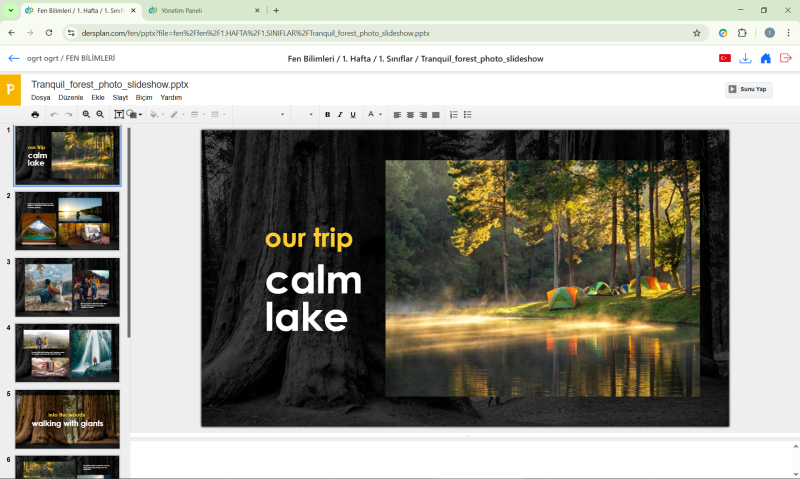This screenshot has width=800, height=479.
Task: Select the walking with giants slide thumbnail
Action: coord(67,418)
